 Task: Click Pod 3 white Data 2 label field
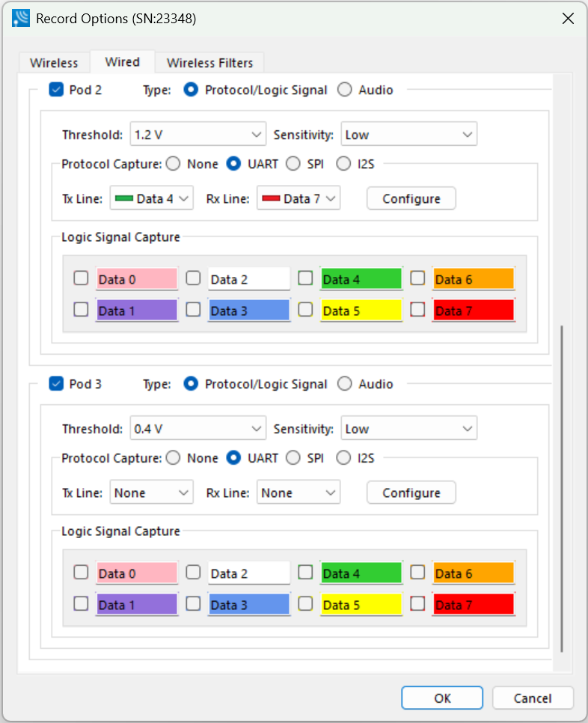(x=249, y=573)
